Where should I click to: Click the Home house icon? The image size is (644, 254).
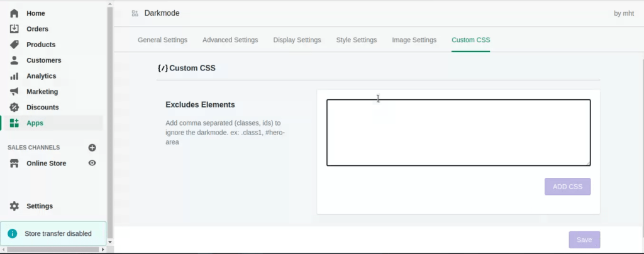[14, 13]
